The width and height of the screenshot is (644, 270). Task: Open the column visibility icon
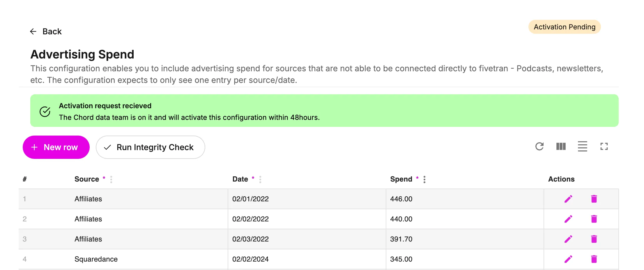click(561, 146)
